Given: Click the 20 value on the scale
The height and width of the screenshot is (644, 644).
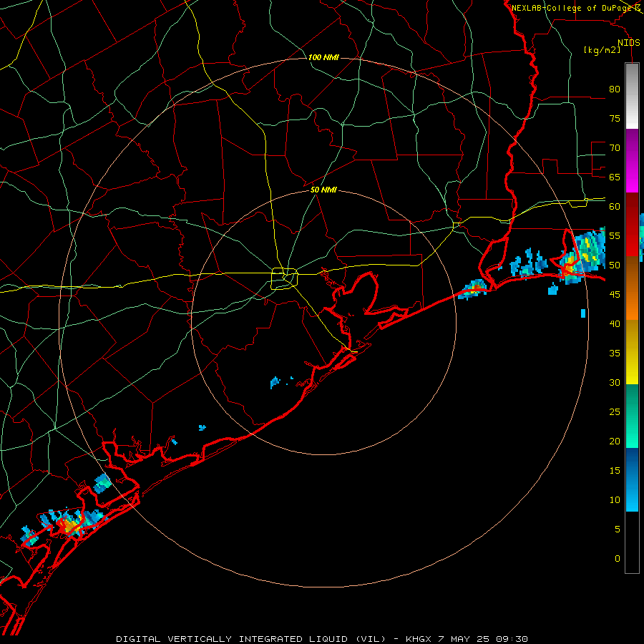Looking at the screenshot, I should tap(615, 441).
